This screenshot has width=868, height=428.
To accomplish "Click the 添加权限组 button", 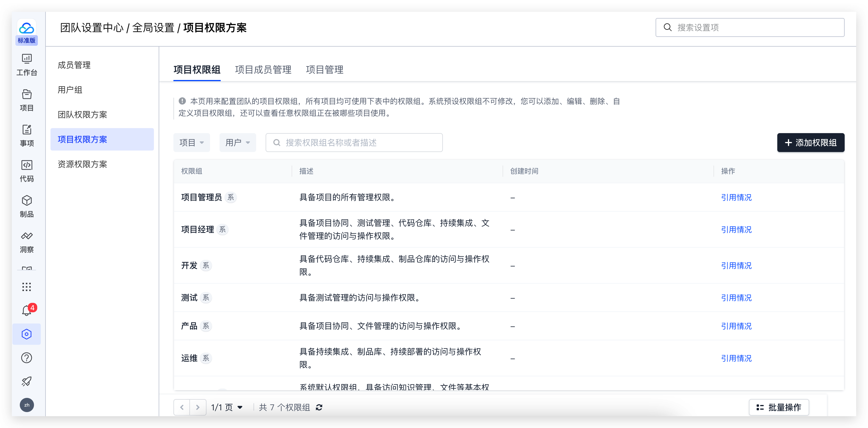I will 810,143.
